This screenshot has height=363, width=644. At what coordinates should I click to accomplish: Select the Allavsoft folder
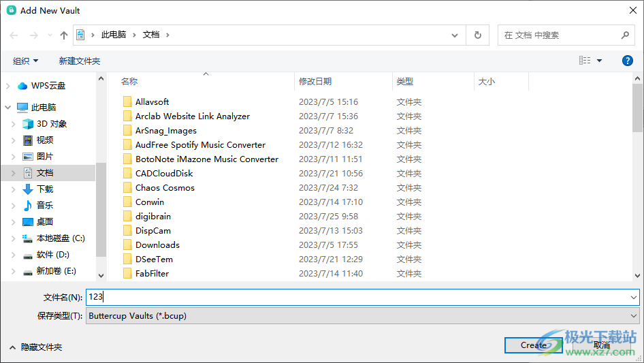(152, 102)
